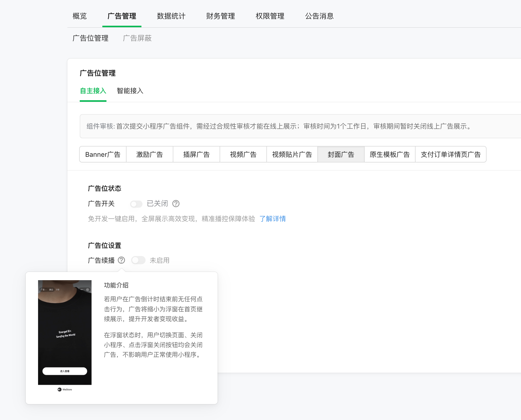The image size is (521, 420).
Task: Open the 数据统计 tab
Action: (171, 16)
